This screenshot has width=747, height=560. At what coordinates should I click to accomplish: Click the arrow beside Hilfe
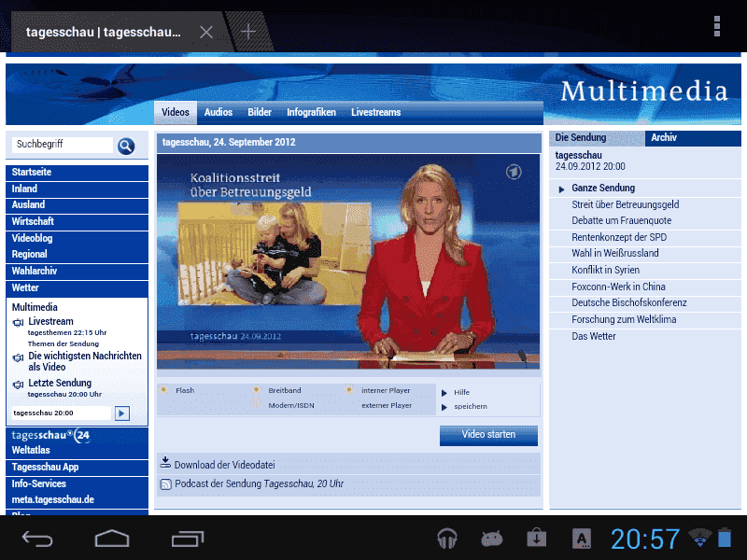[x=444, y=393]
